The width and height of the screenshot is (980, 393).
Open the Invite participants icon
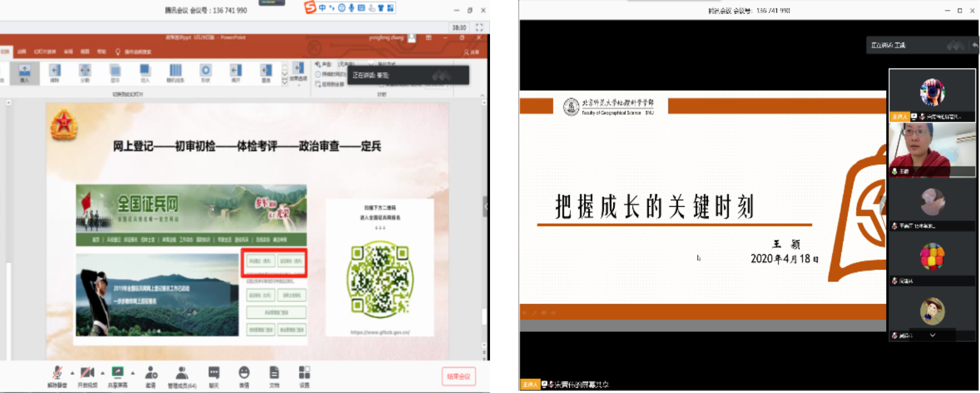click(151, 374)
